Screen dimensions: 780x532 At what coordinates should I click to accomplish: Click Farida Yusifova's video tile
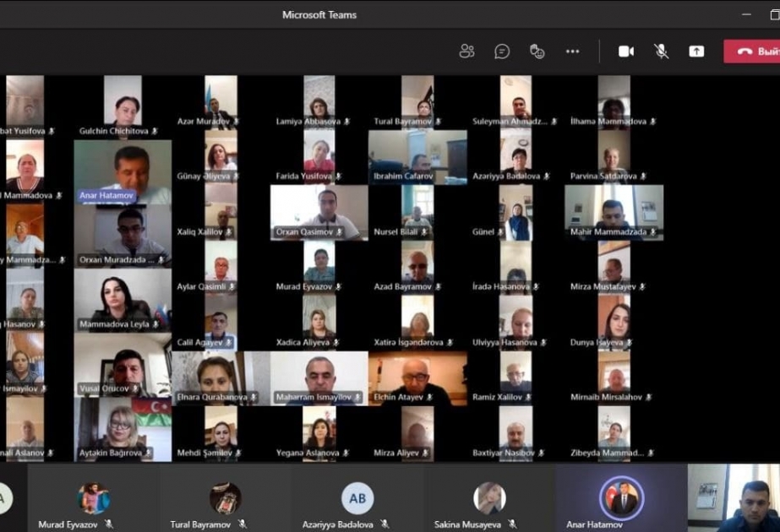(319, 157)
